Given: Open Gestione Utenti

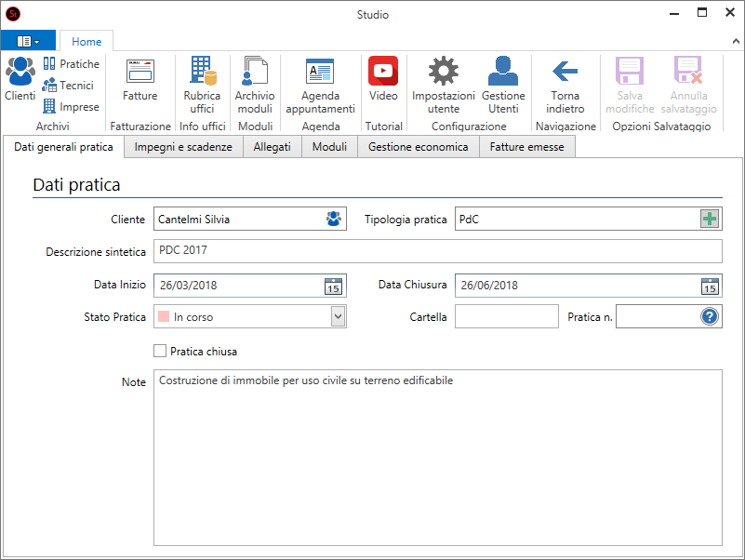Looking at the screenshot, I should click(x=503, y=85).
